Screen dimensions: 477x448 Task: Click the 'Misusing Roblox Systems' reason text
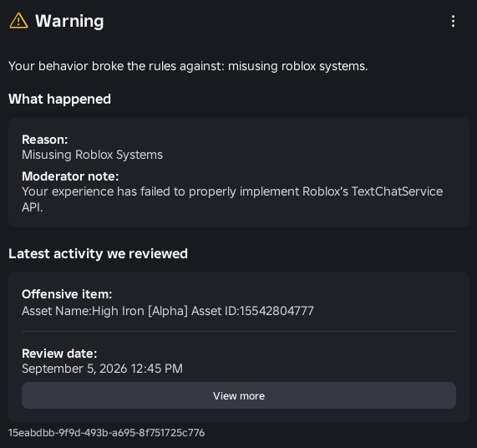(x=92, y=155)
